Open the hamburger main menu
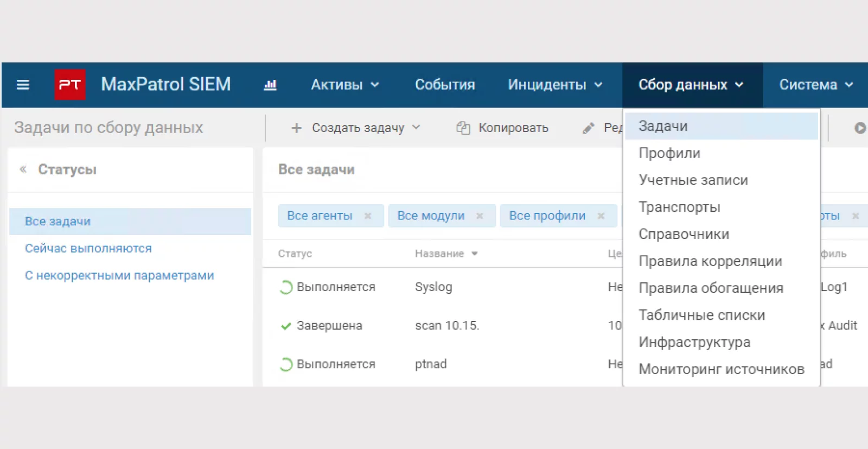Viewport: 868px width, 449px height. [x=23, y=85]
